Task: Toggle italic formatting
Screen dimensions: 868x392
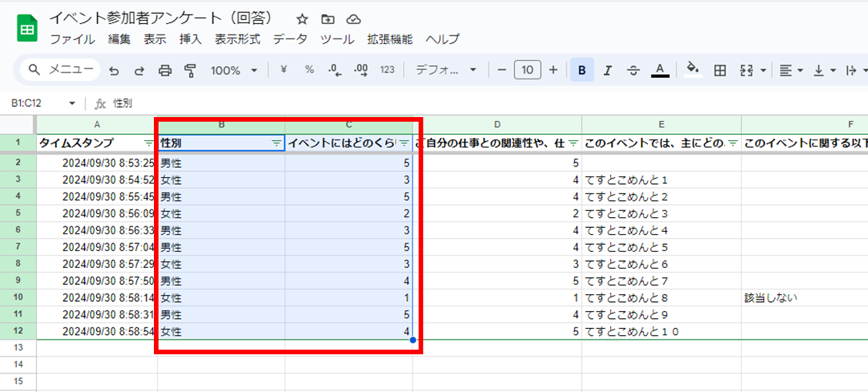Action: 608,70
